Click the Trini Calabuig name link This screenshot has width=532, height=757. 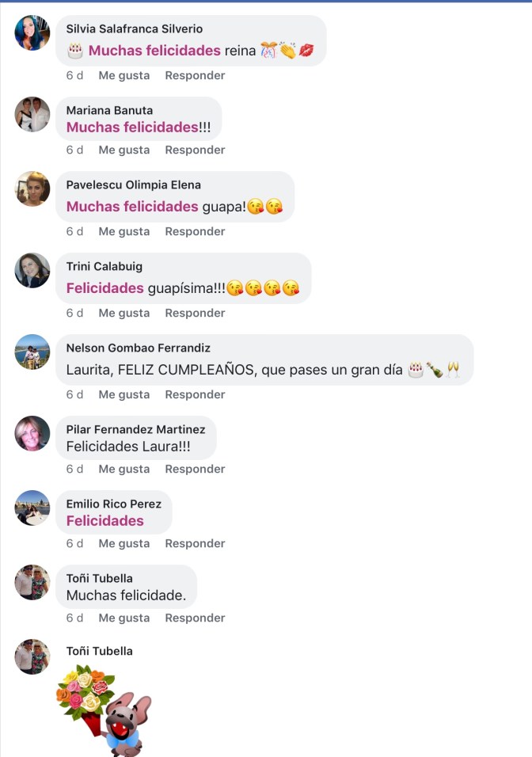[104, 266]
